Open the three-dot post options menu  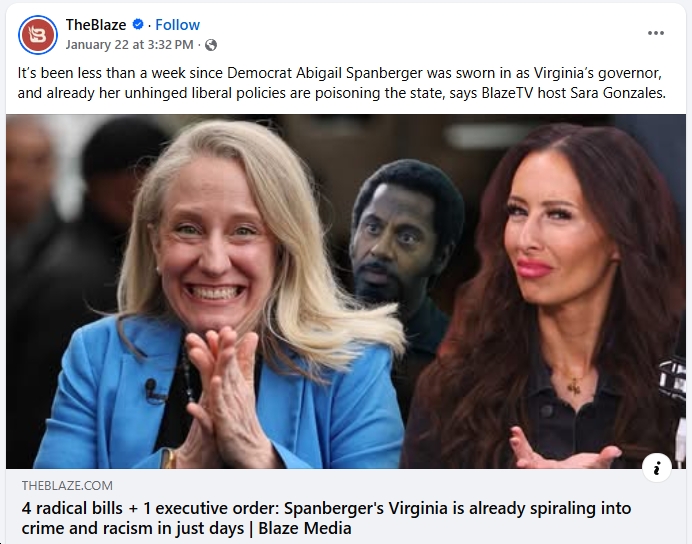pyautogui.click(x=656, y=33)
